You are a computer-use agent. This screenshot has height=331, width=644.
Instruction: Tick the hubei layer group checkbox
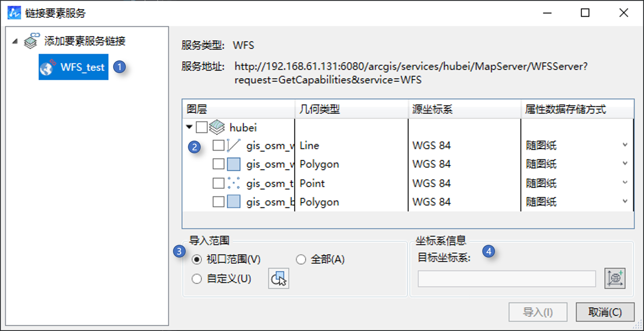point(202,127)
